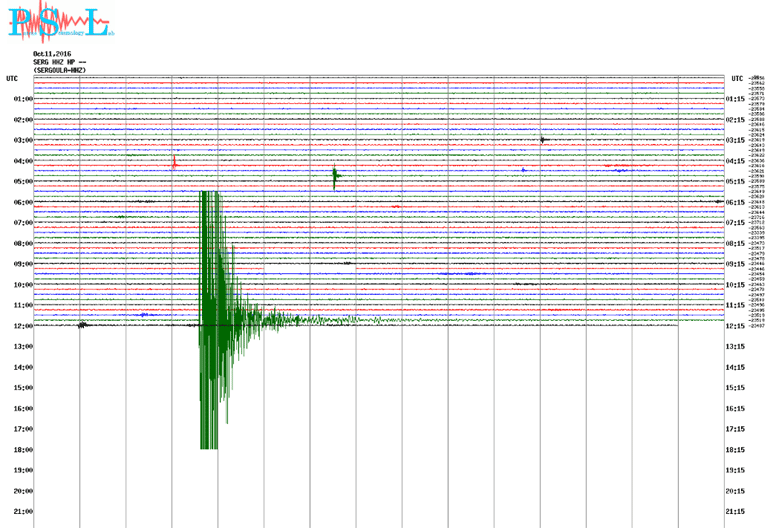Click the (SERGOULA-HHZ) station name text
The image size is (770, 528).
59,69
